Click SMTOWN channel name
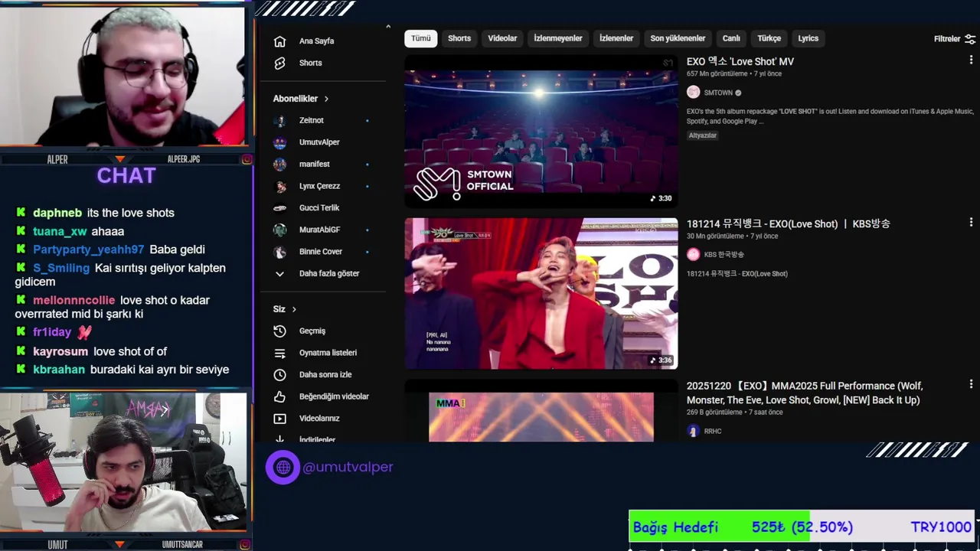The image size is (980, 551). pos(718,93)
